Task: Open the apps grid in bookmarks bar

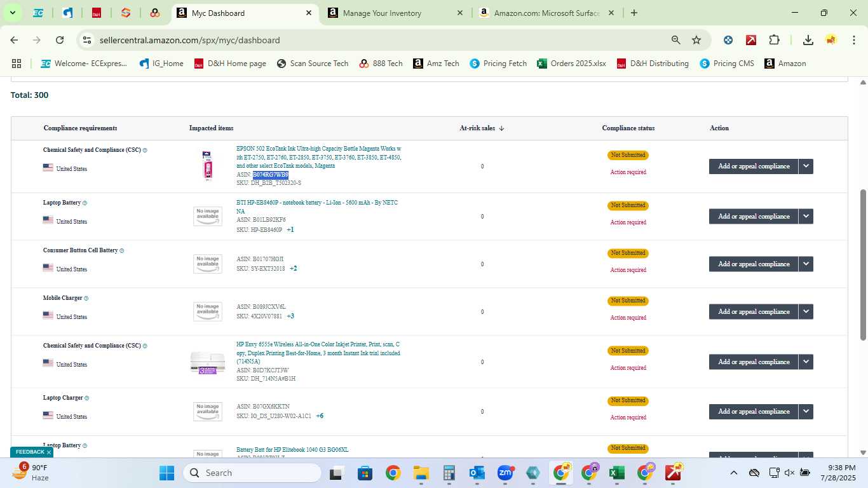Action: 17,64
